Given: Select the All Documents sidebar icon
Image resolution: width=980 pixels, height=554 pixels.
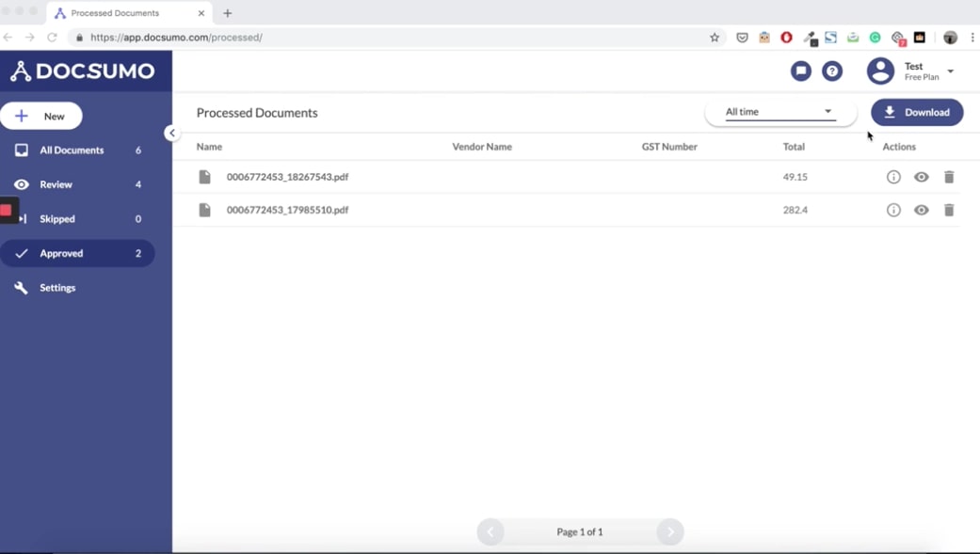Looking at the screenshot, I should point(21,150).
